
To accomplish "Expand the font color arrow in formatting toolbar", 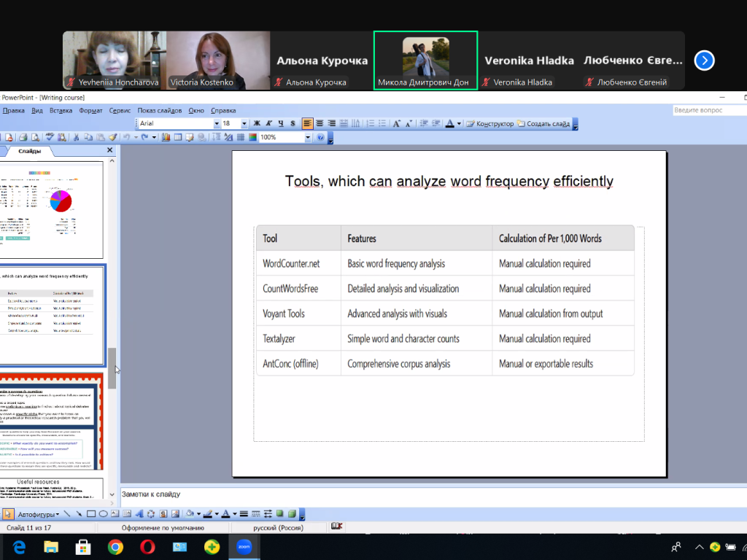I will 459,124.
